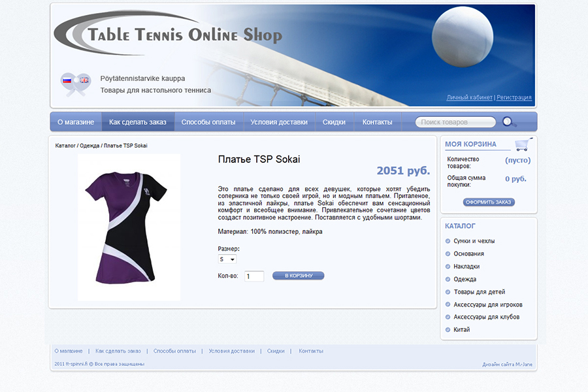The width and height of the screenshot is (588, 392).
Task: Switch language with the British flag icon
Action: pos(84,80)
